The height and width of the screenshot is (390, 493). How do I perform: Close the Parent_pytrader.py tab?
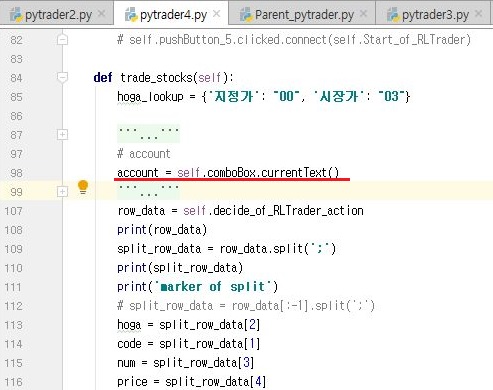(x=364, y=14)
